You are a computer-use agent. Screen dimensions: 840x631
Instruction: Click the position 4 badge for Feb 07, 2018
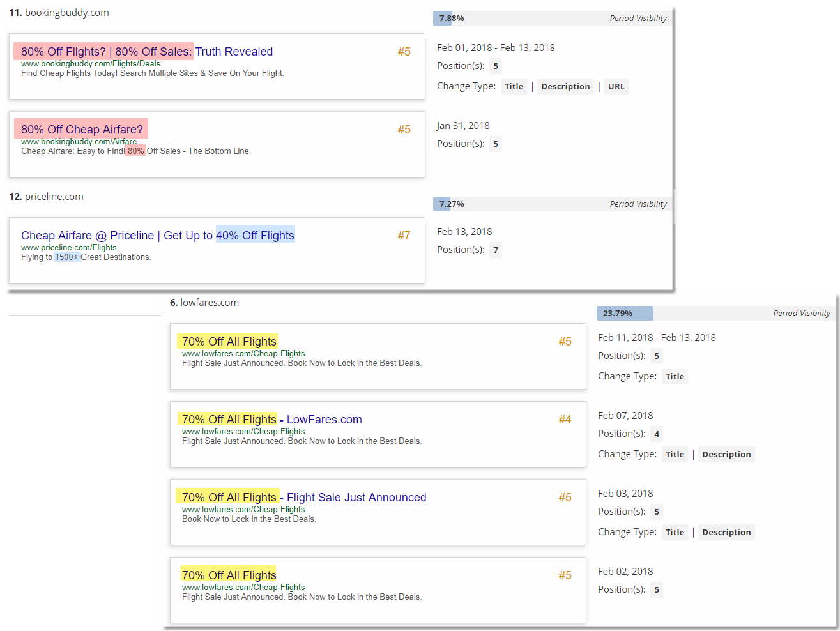(657, 434)
